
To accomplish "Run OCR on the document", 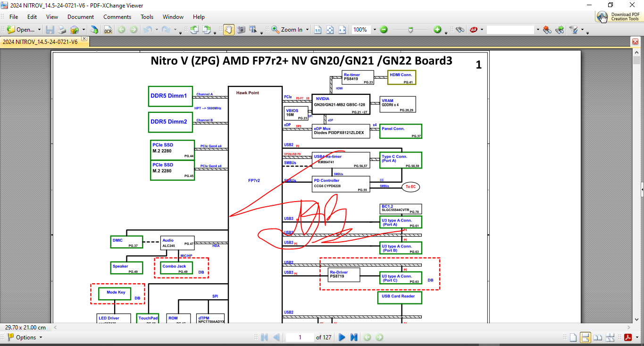I will (108, 29).
